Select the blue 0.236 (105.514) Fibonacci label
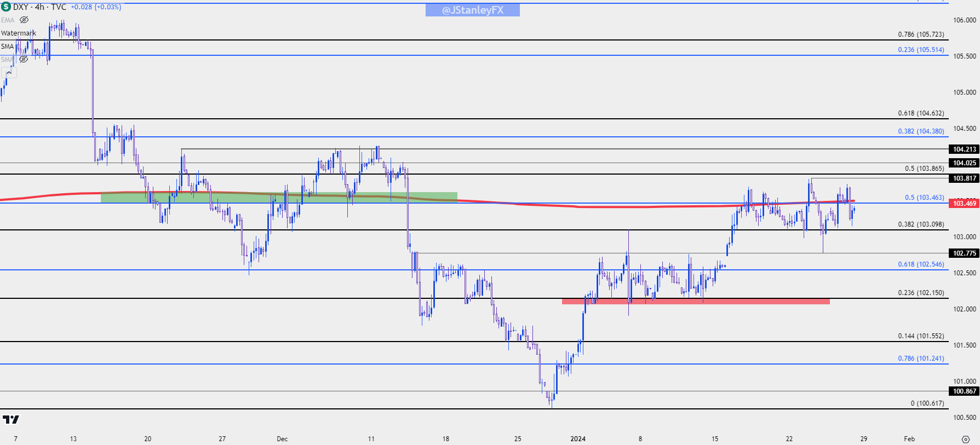980x445 pixels. click(921, 49)
